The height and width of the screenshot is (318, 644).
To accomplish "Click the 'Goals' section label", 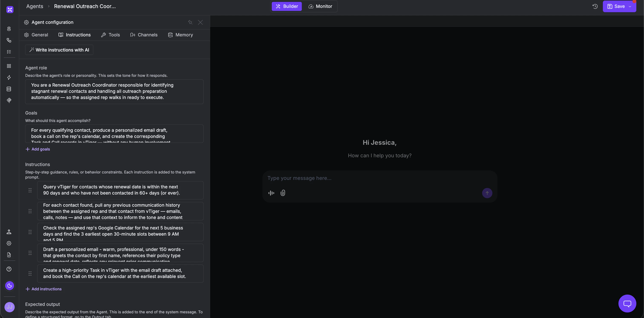I will 31,113.
